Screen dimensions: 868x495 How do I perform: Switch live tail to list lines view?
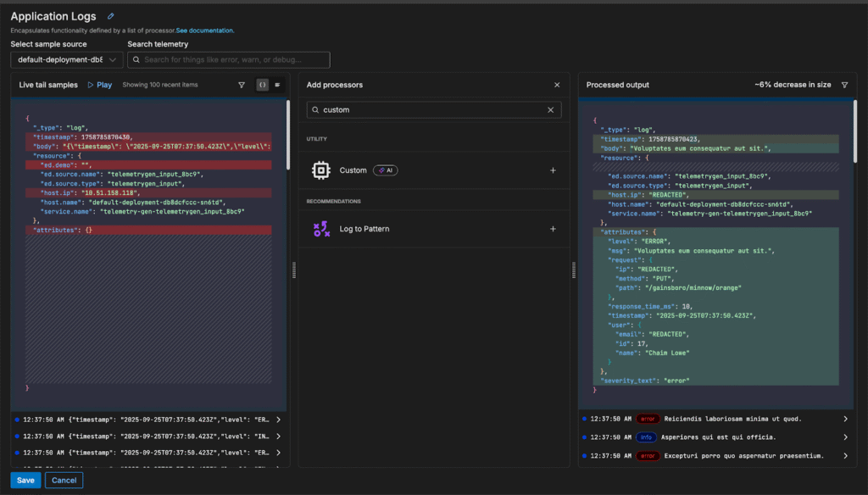click(277, 85)
